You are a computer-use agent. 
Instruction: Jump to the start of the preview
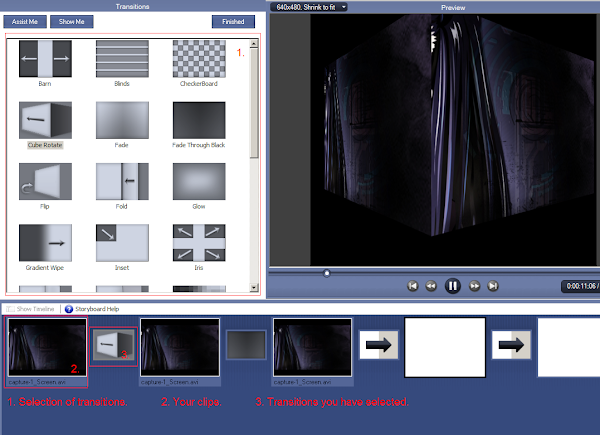click(412, 286)
